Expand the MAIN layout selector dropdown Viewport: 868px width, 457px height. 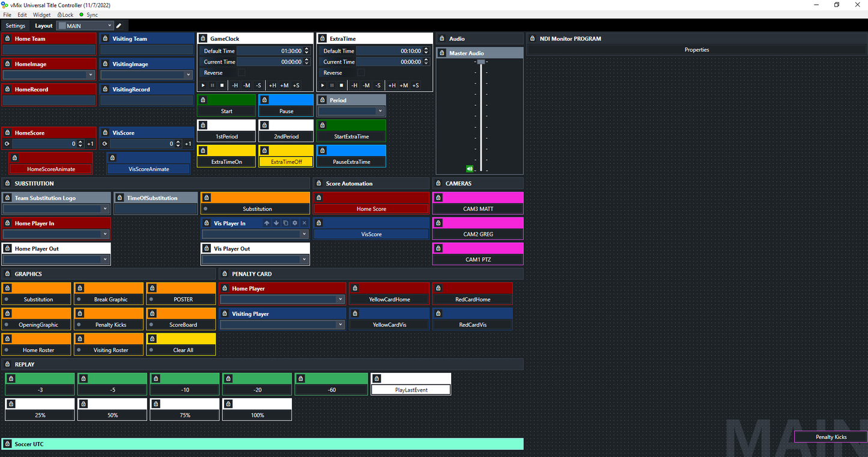click(x=109, y=25)
